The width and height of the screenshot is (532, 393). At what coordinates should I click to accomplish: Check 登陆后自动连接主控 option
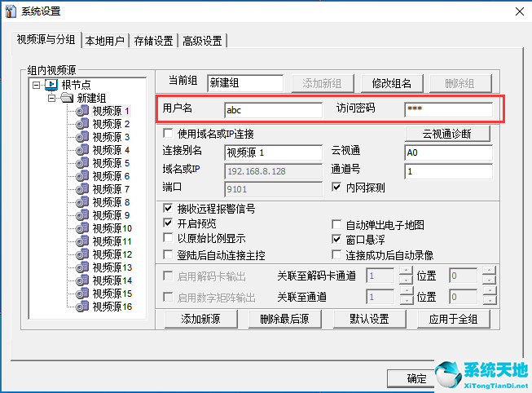[168, 254]
